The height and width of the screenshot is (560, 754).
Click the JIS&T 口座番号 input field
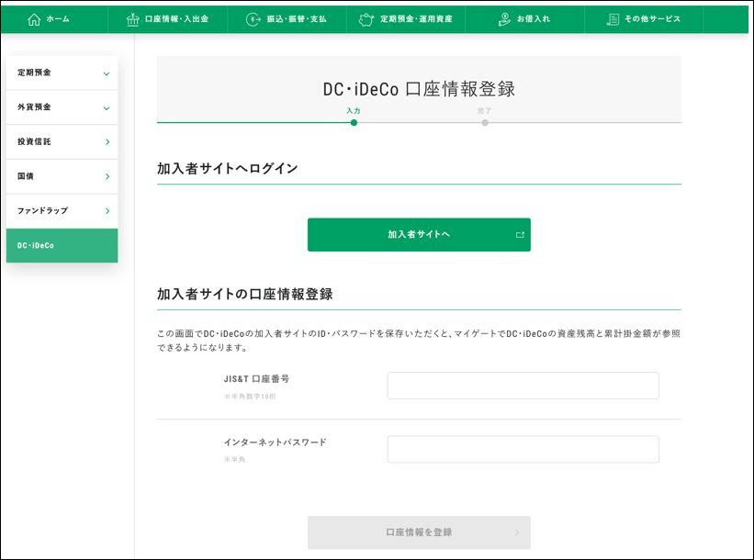coord(523,386)
